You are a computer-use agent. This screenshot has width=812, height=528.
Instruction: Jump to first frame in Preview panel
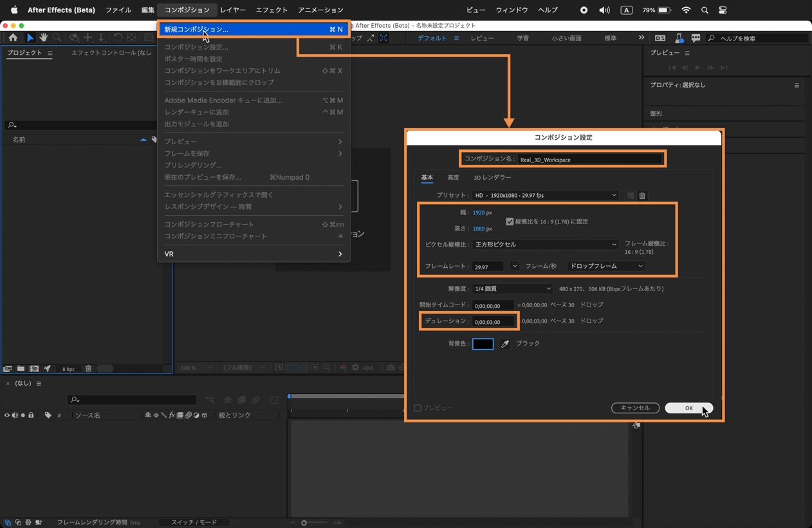(672, 68)
